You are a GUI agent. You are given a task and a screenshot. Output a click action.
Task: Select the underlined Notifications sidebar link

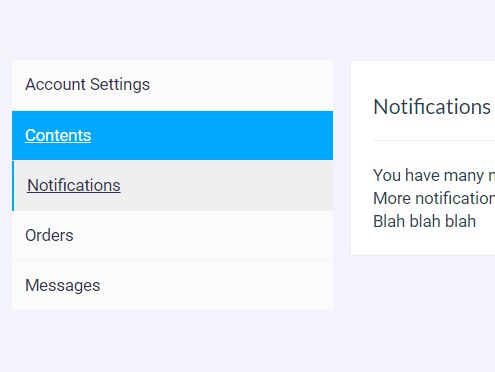(74, 185)
